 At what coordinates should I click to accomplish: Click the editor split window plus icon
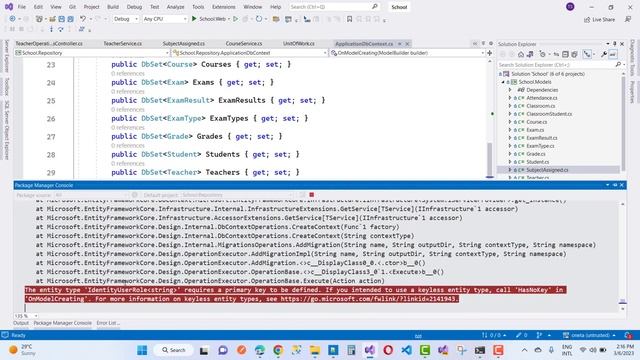(489, 53)
